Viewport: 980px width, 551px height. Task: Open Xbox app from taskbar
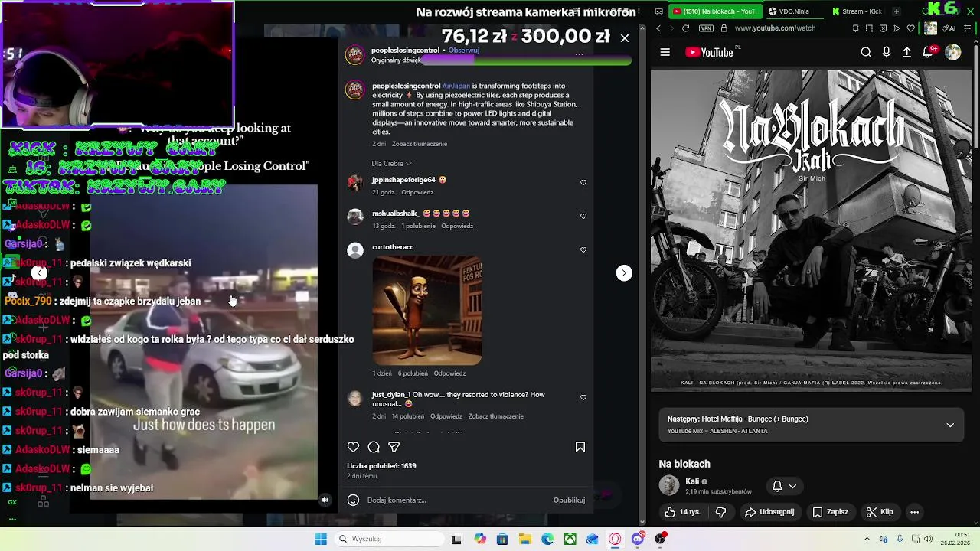(570, 539)
